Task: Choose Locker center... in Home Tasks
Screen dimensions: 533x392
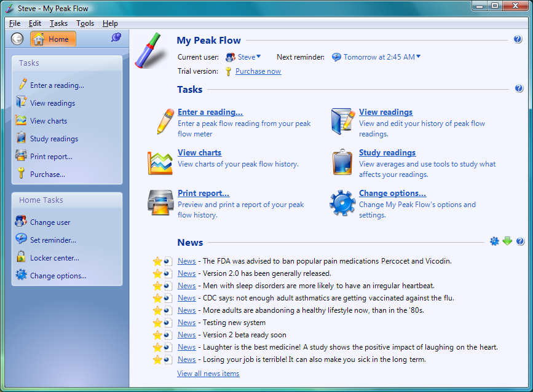Action: click(x=55, y=258)
